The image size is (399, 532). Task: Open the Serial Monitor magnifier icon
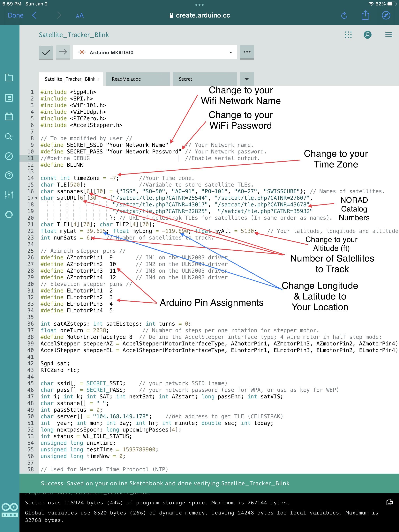coord(9,137)
